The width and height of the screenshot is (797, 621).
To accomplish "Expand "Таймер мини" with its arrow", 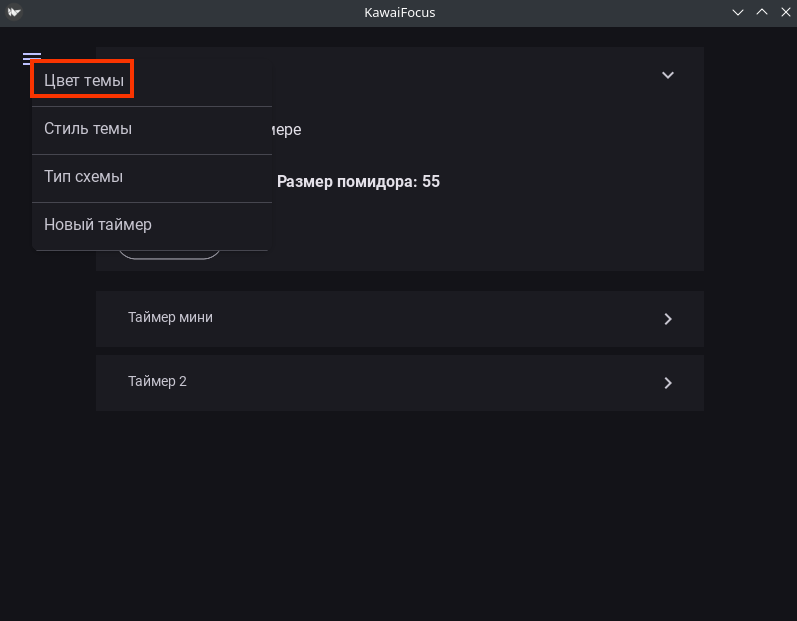I will click(668, 319).
